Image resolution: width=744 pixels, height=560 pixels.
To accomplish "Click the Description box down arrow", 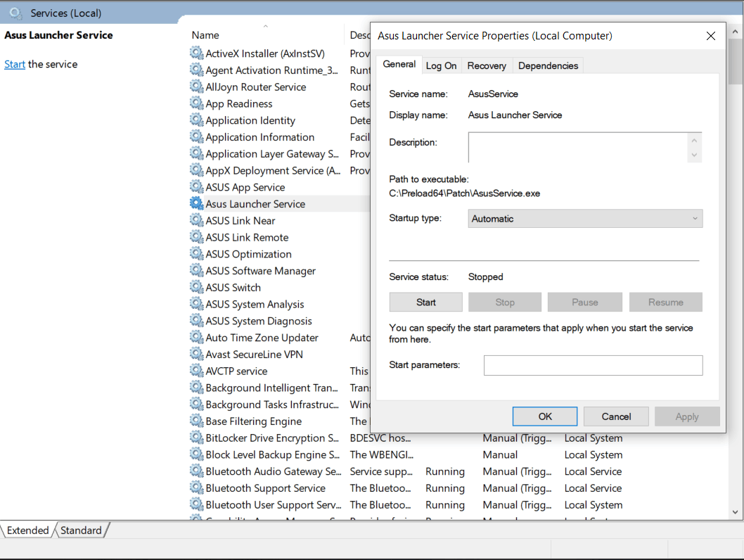I will click(694, 155).
